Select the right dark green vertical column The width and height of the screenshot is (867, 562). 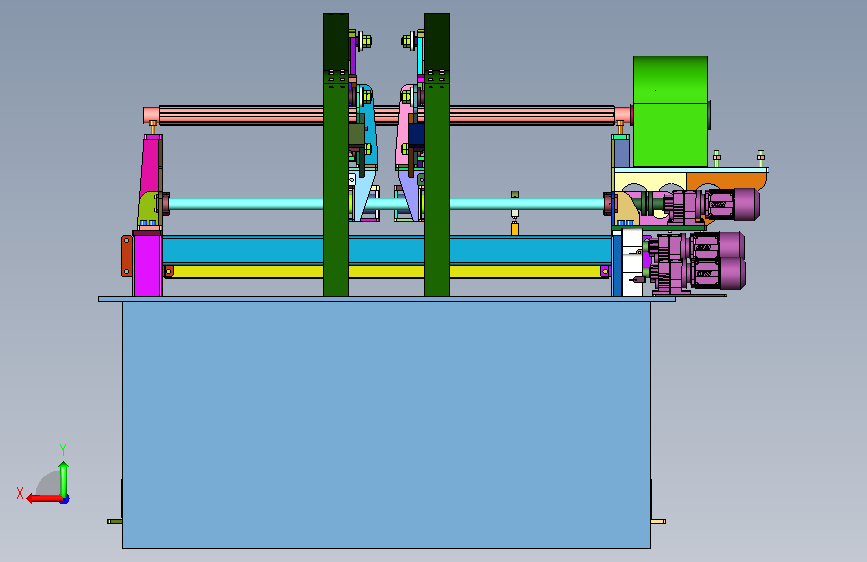tap(437, 155)
